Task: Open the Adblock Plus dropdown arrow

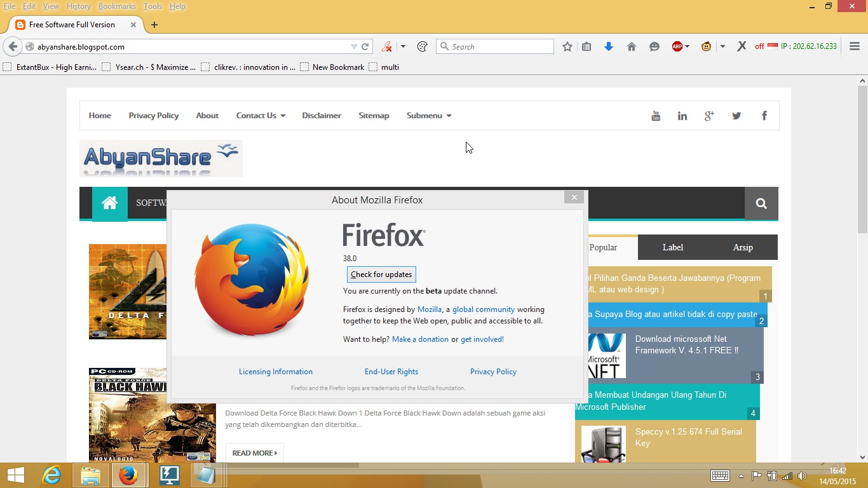Action: point(687,46)
